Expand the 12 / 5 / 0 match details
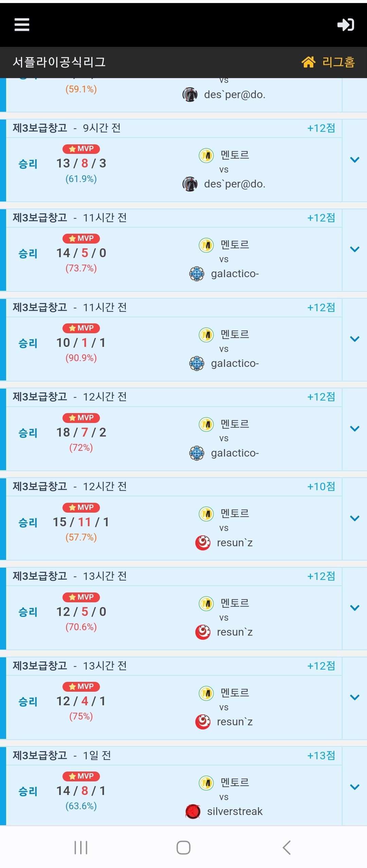Screen dimensions: 367x868 [x=354, y=608]
